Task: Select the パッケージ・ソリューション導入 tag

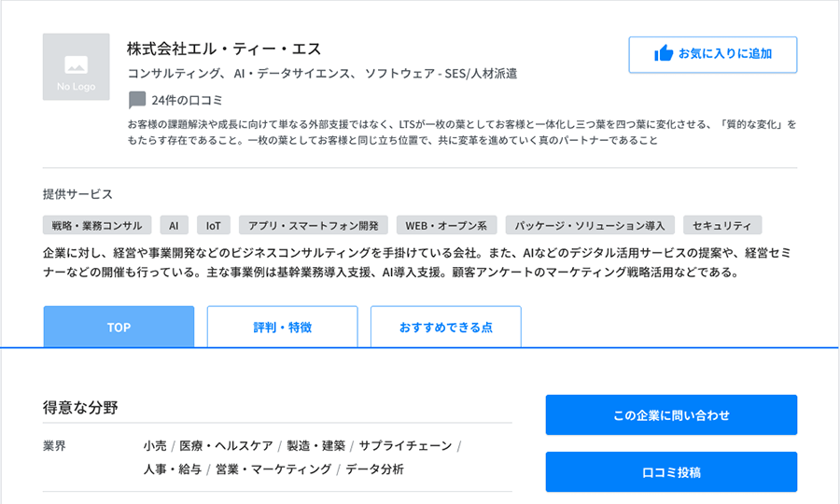Action: [590, 226]
